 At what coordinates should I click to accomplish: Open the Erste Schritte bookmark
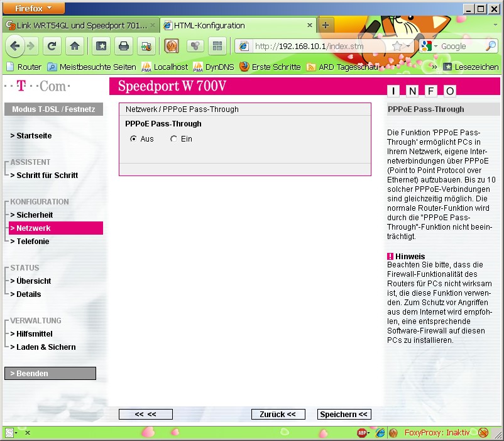[270, 67]
